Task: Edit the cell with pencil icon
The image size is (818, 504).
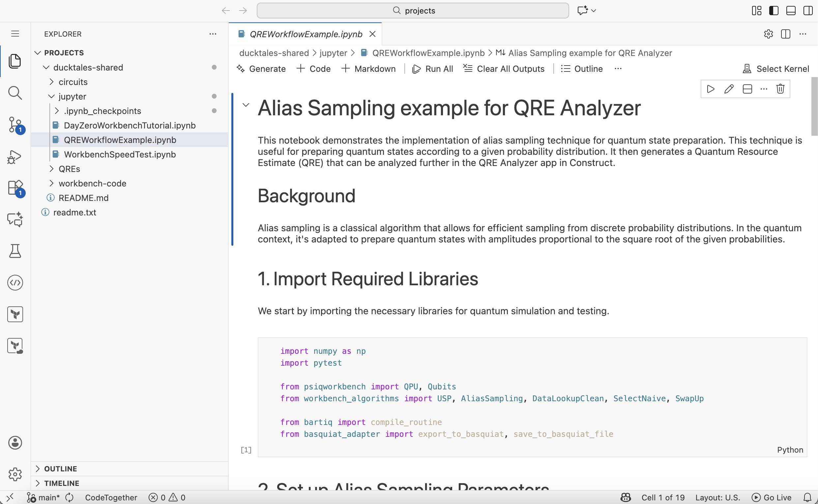Action: tap(729, 89)
